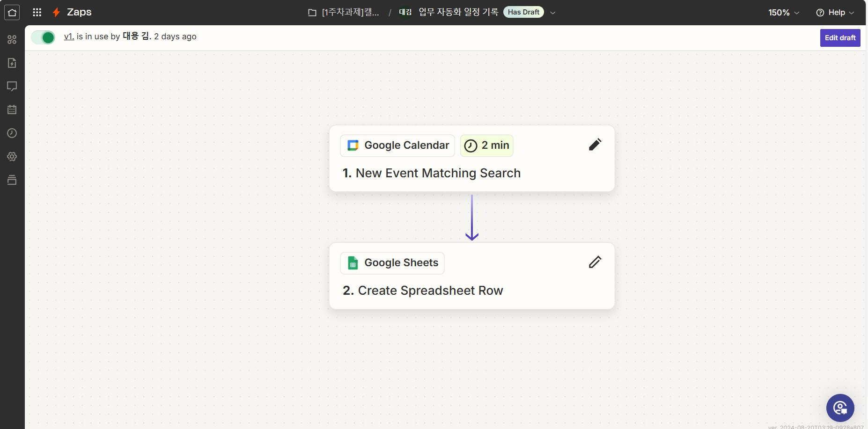Open the versions stack icon in sidebar

coord(12,180)
